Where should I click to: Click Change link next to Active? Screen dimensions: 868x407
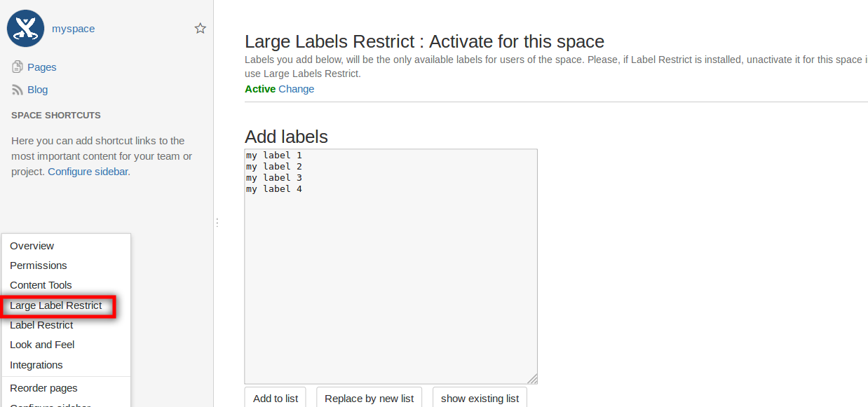point(297,89)
